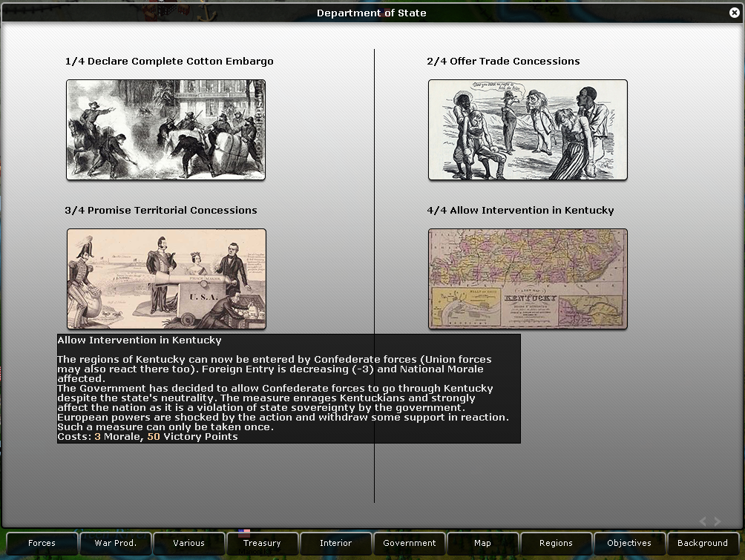Switch to the Treasury tab
The height and width of the screenshot is (560, 745).
pos(262,543)
